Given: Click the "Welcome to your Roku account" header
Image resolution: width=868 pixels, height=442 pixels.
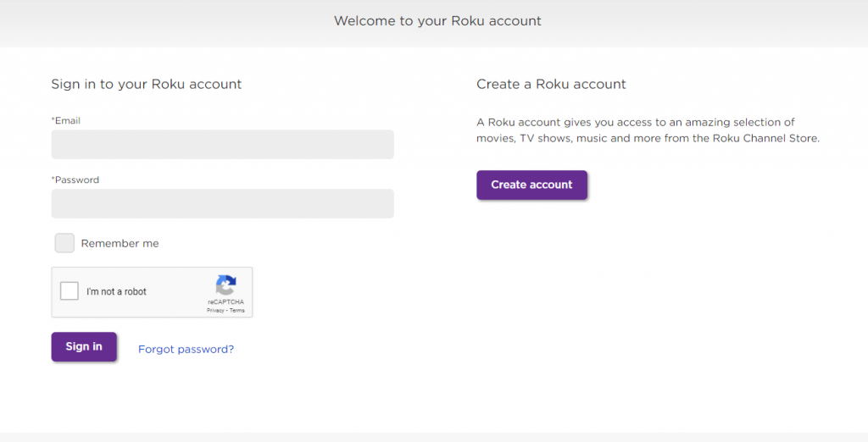Looking at the screenshot, I should (437, 21).
